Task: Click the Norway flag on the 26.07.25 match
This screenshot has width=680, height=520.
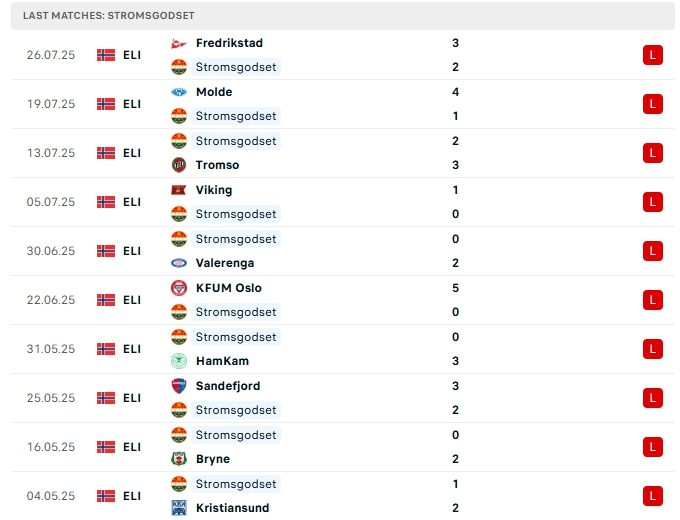Action: [x=106, y=55]
